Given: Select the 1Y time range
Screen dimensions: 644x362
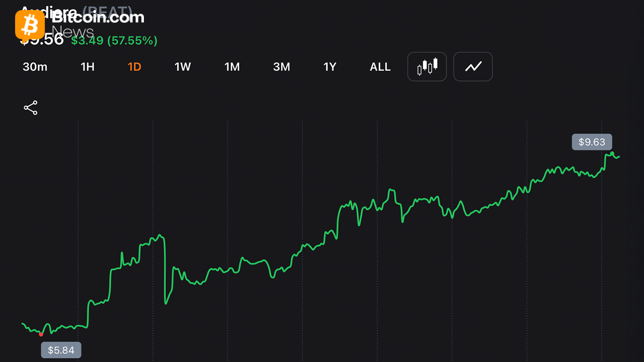Looking at the screenshot, I should (x=330, y=67).
